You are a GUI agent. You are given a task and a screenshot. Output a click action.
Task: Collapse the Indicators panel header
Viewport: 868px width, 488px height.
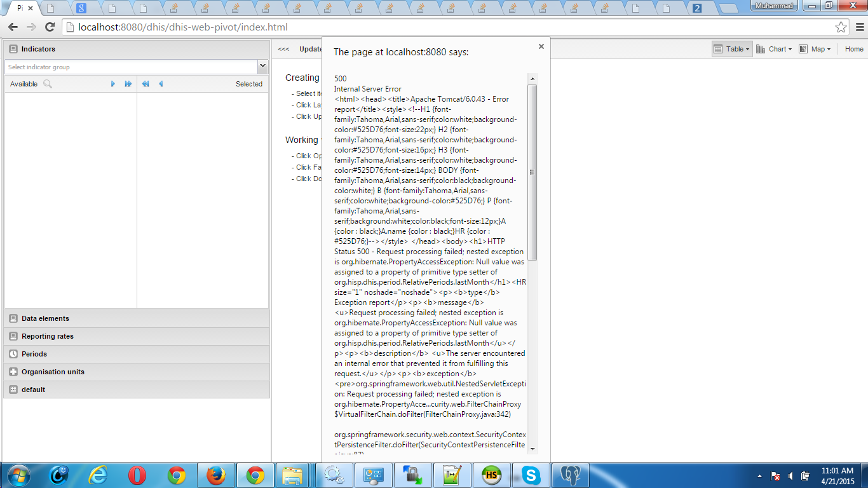click(137, 49)
